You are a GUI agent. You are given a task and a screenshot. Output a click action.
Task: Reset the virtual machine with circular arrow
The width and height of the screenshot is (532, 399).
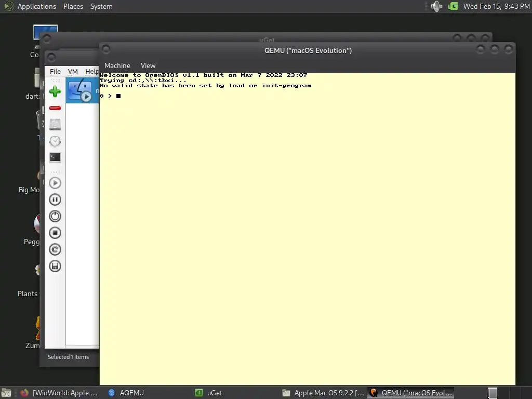click(55, 250)
